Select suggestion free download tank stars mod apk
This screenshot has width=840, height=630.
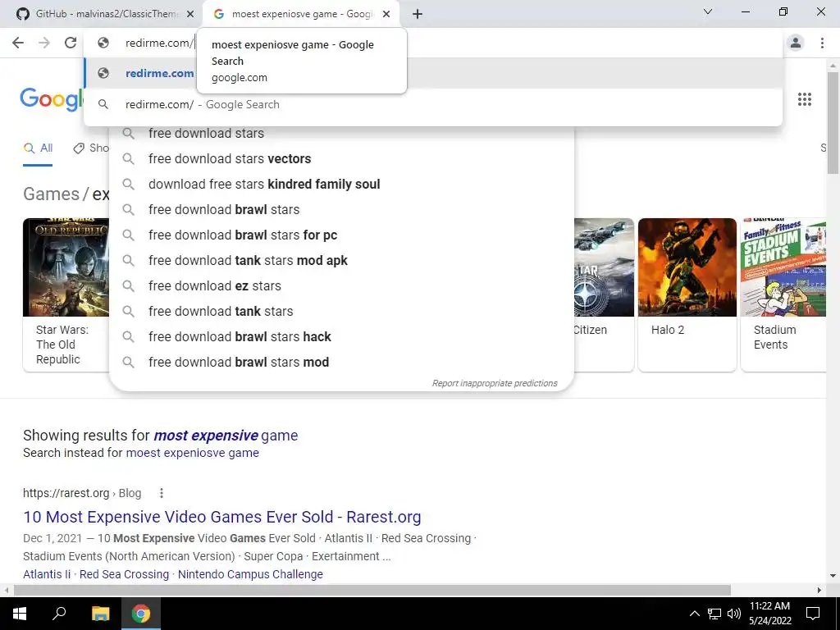point(341,260)
